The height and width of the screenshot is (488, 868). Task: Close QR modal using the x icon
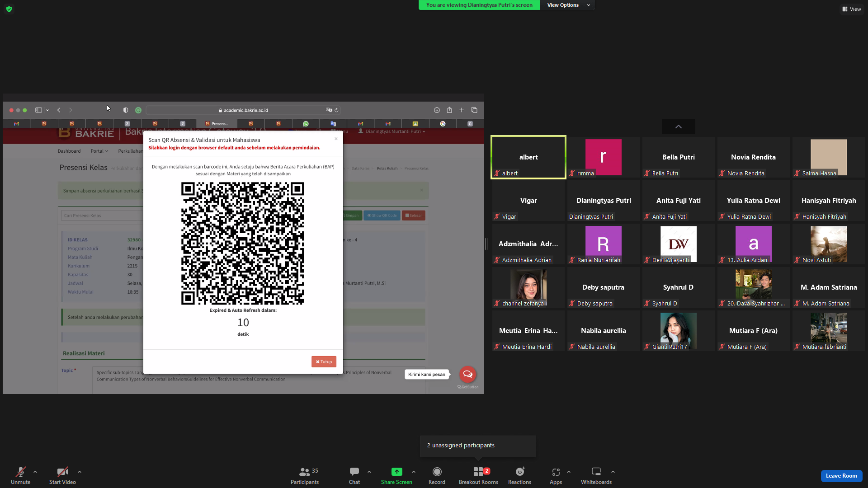coord(336,139)
